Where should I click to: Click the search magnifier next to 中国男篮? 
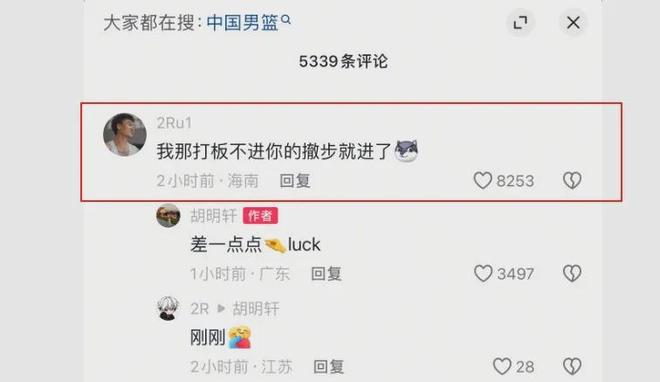tap(286, 19)
